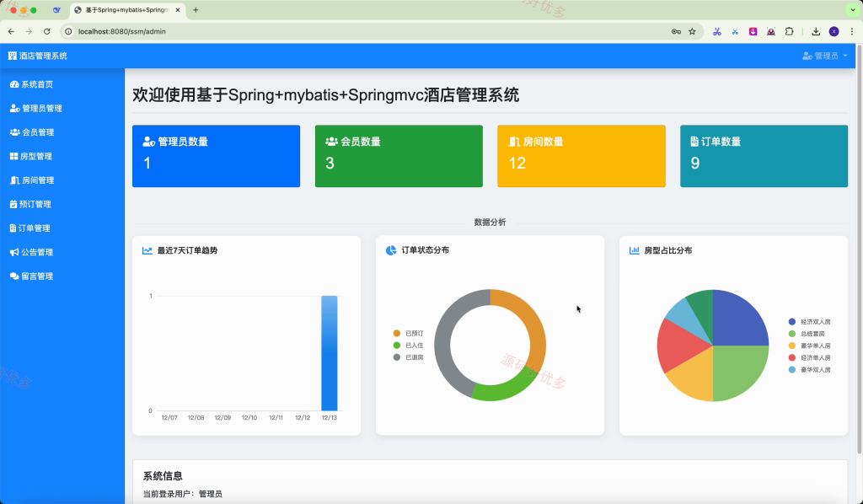Click the chat bubbles icon beside 留言管理

point(14,276)
